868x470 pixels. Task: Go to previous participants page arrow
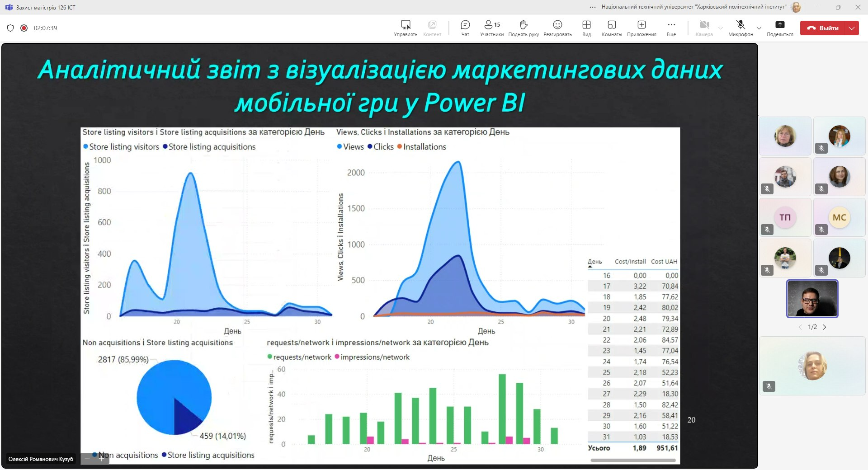tap(800, 327)
